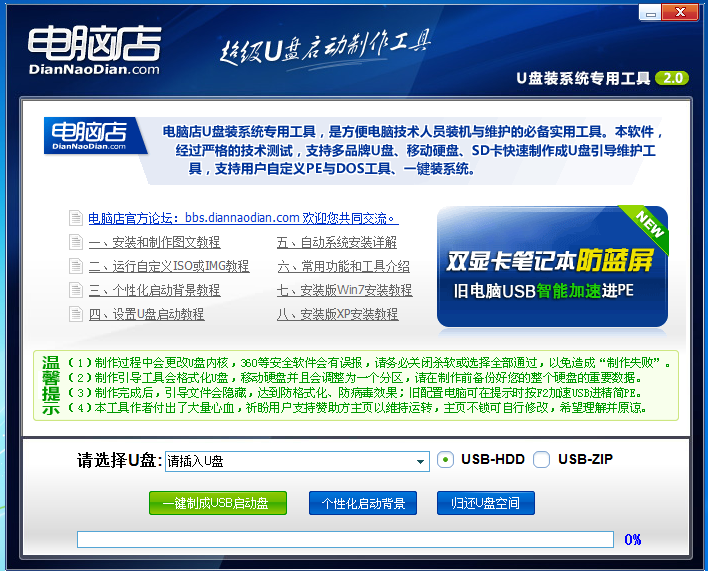708x571 pixels.
Task: Click the large 电脑店 DianNaoDian.com header logo
Action: click(94, 51)
